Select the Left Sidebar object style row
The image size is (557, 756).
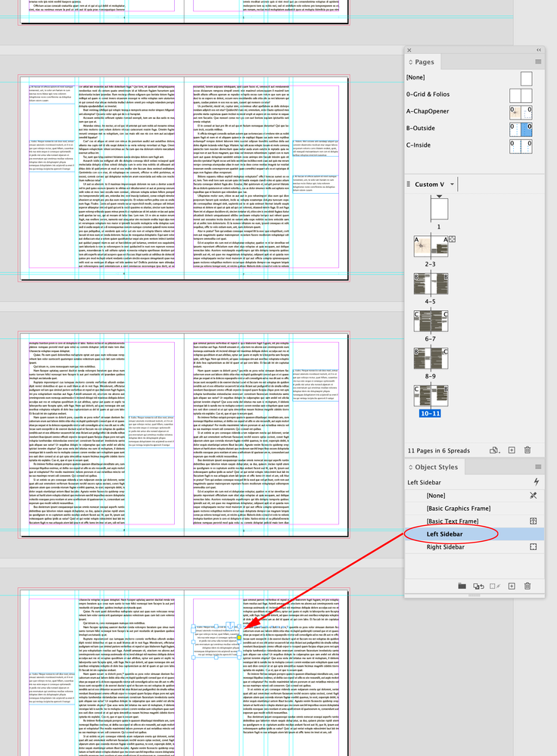(x=475, y=534)
